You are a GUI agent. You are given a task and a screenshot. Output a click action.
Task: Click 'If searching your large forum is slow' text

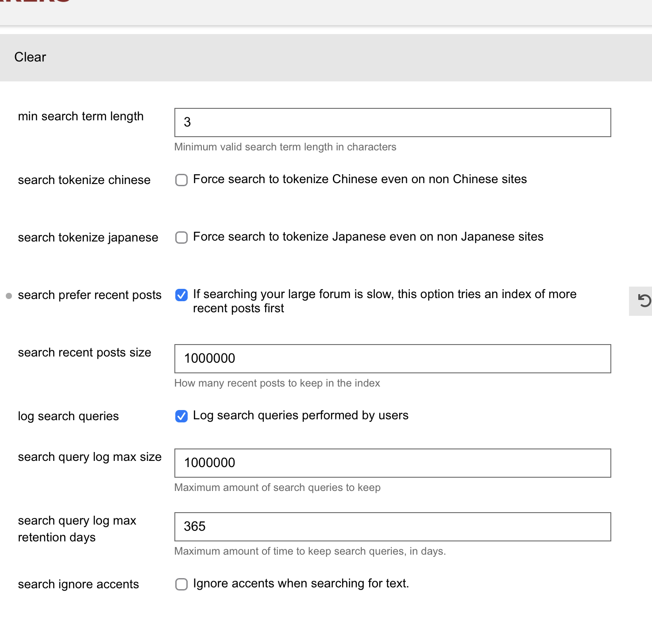(x=385, y=301)
